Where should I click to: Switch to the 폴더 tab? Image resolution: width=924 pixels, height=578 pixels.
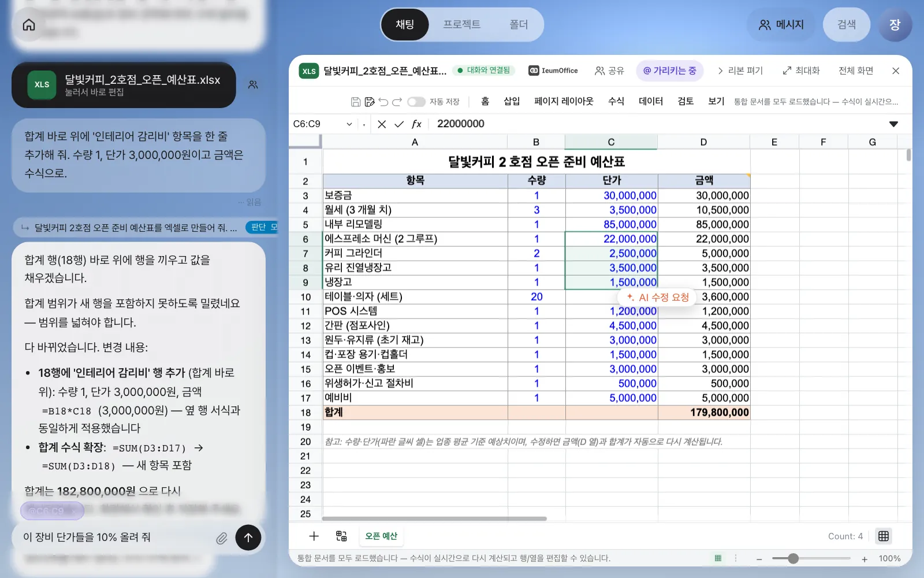tap(519, 25)
